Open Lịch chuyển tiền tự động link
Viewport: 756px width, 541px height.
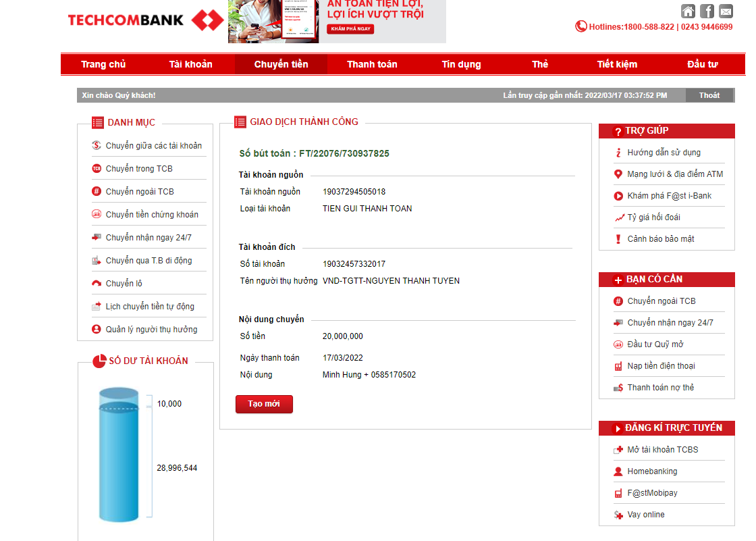150,307
